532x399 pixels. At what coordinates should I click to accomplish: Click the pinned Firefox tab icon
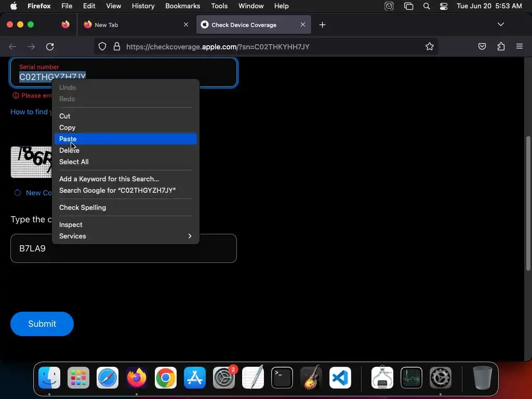(x=65, y=24)
